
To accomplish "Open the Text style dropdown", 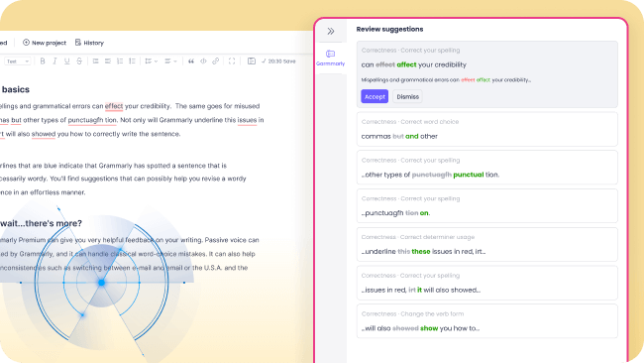I will [17, 61].
